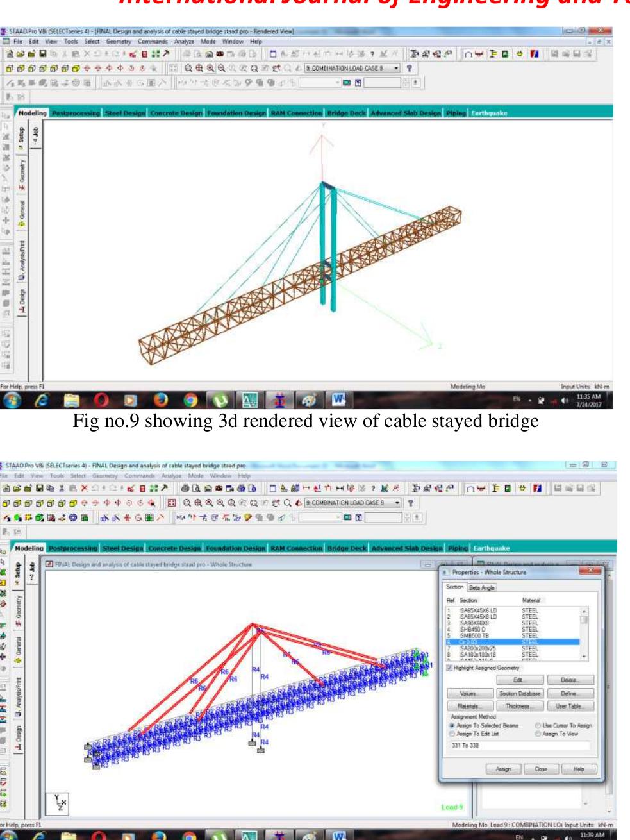
Task: Click red-blue icon right of lower top toolbar
Action: click(x=539, y=489)
